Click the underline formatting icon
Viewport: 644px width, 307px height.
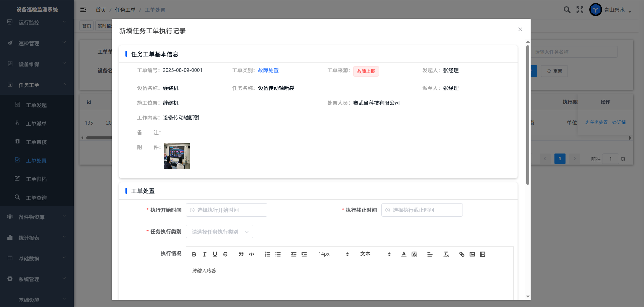tap(215, 254)
